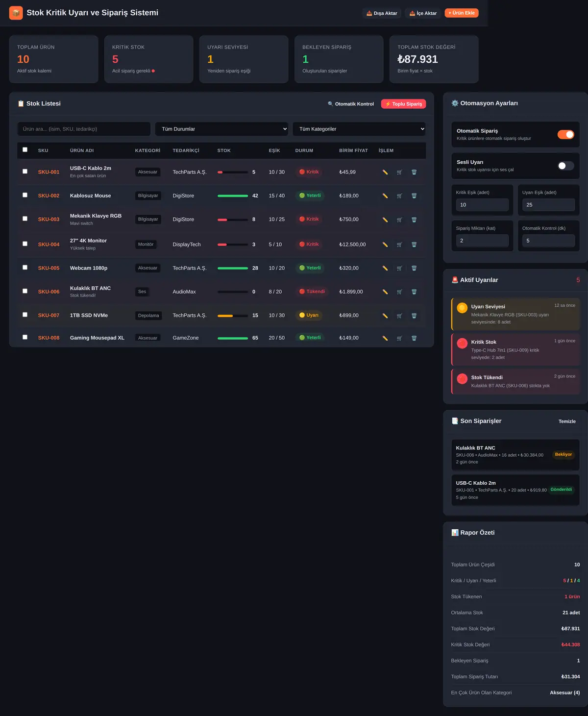Select the Uyarı Eşik (adet) input
Viewport: 588px width, 716px height.
click(548, 205)
